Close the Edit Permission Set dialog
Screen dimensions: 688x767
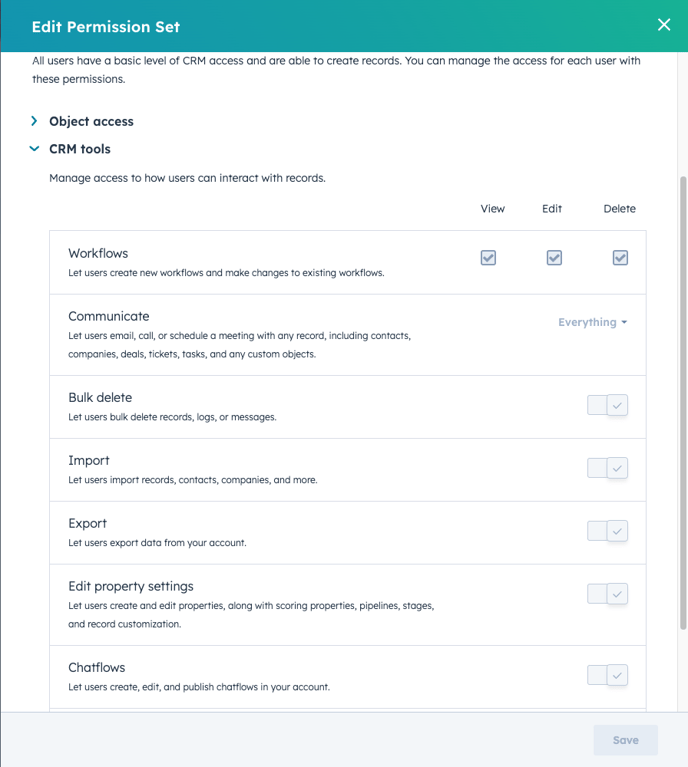664,25
